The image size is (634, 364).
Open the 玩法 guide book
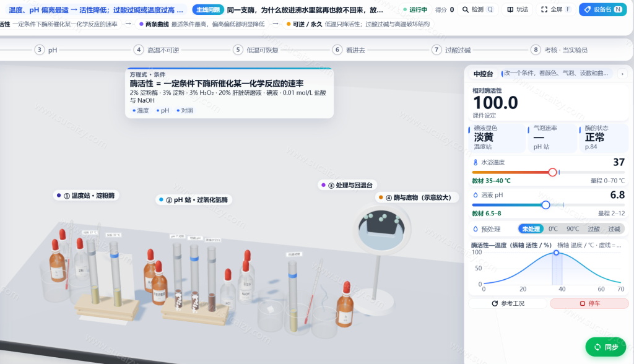pos(518,9)
